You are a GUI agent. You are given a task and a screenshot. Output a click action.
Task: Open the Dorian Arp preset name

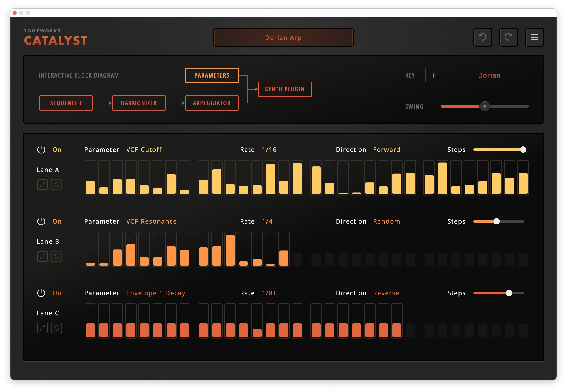coord(283,37)
